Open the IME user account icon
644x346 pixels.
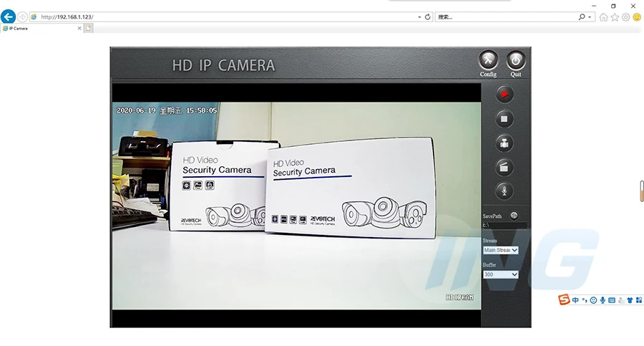coord(621,300)
